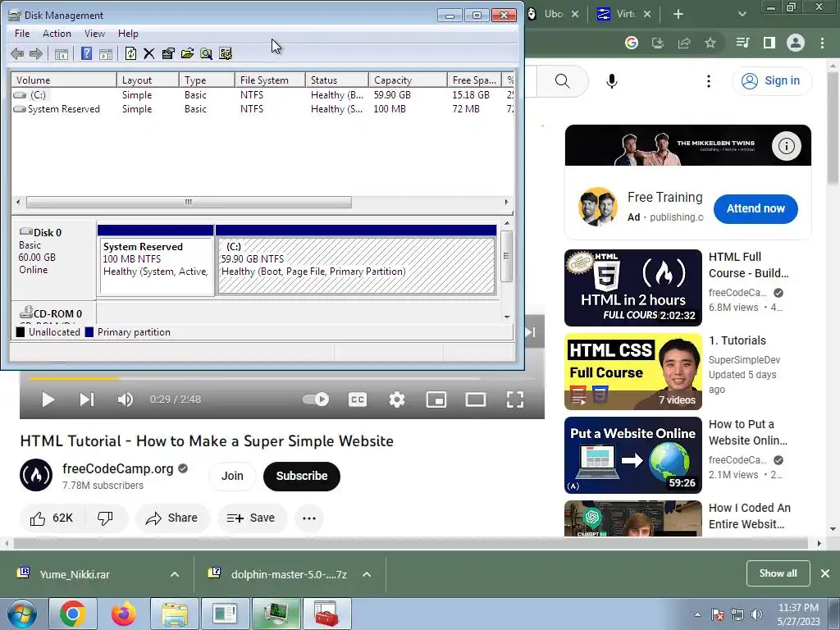
Task: Click the Refresh toolbar icon in Disk Management
Action: tap(130, 53)
